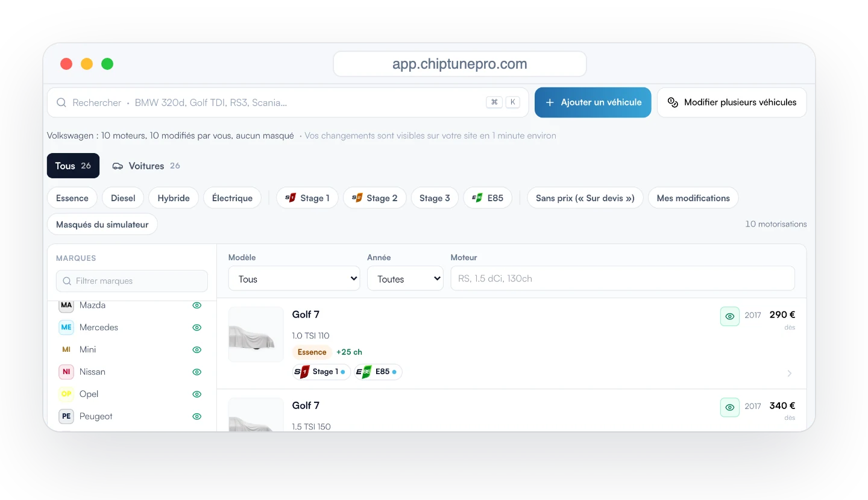The image size is (868, 500).
Task: Click Ajouter un véhicule button
Action: (x=593, y=102)
